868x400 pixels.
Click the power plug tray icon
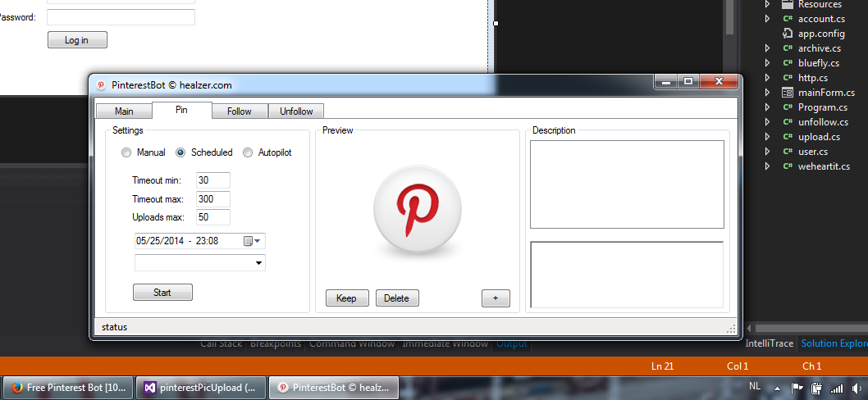point(816,389)
